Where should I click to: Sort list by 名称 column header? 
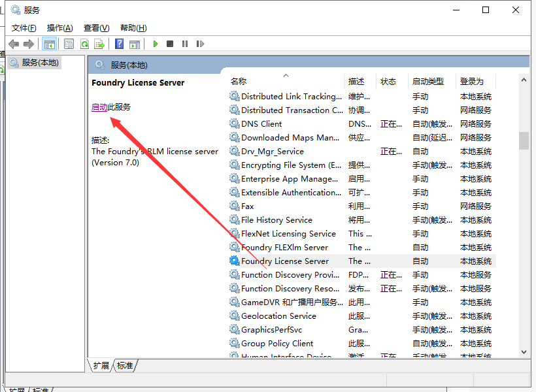click(x=239, y=82)
